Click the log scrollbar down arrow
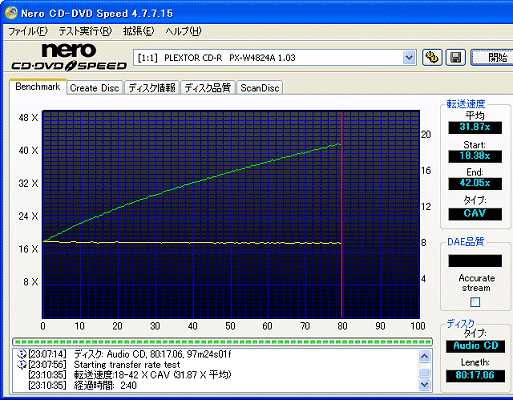This screenshot has width=513, height=400. (424, 385)
